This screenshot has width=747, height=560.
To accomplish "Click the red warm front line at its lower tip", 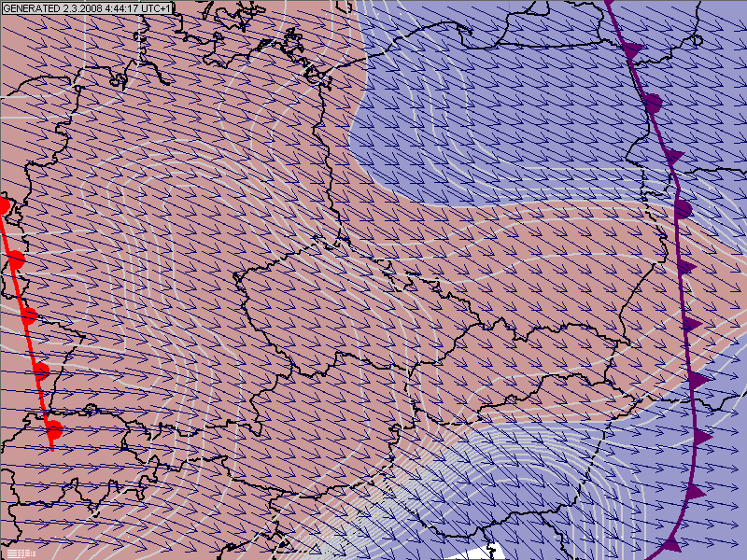I will pyautogui.click(x=51, y=448).
